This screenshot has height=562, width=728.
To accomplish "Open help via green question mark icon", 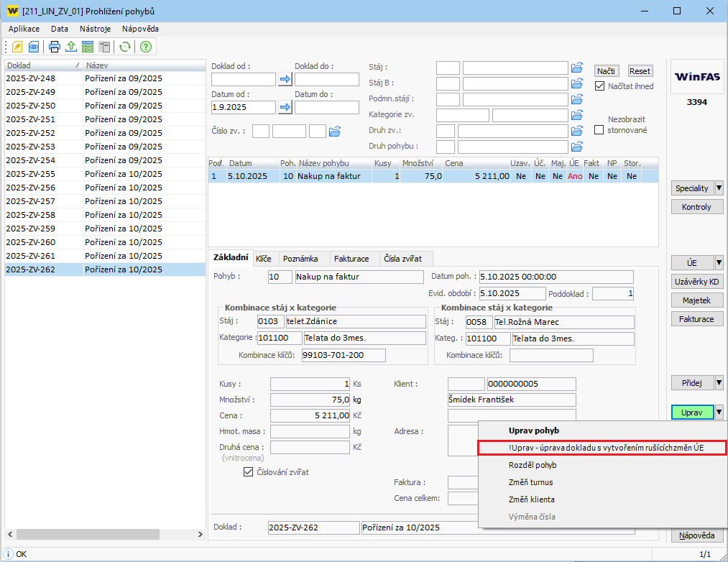I will [146, 47].
